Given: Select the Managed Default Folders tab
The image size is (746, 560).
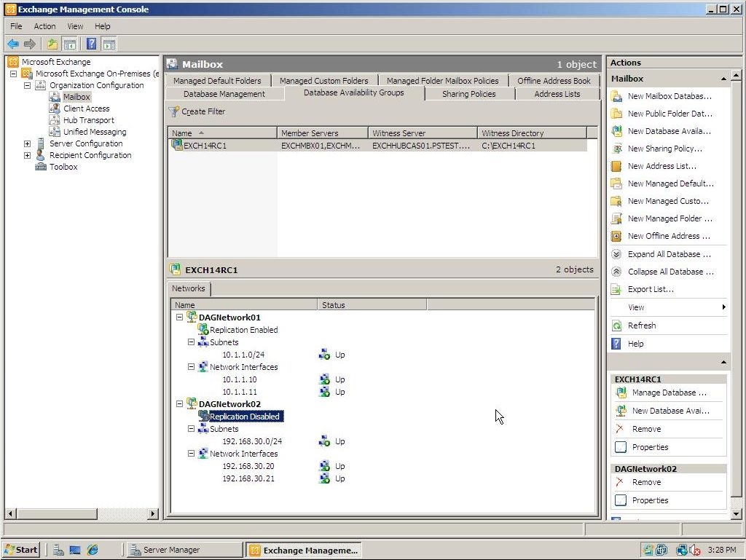Looking at the screenshot, I should 217,81.
